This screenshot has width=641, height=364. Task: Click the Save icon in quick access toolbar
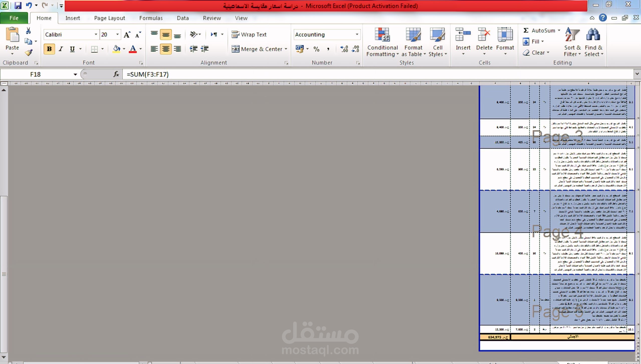click(18, 5)
